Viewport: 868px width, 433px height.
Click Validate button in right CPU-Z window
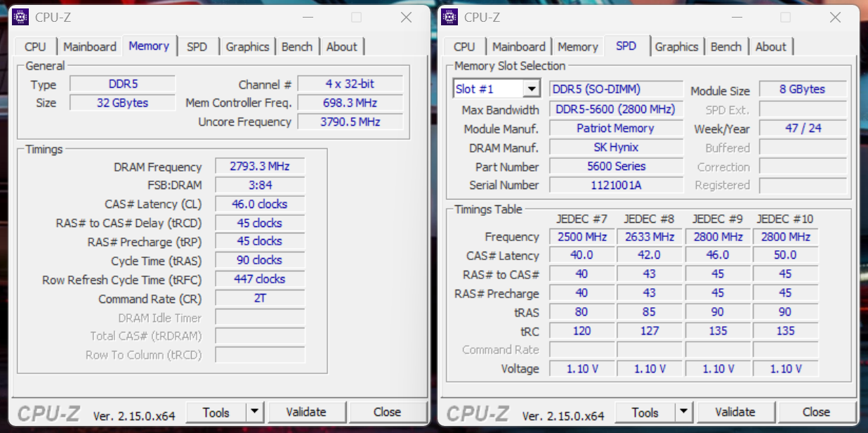[x=736, y=413]
